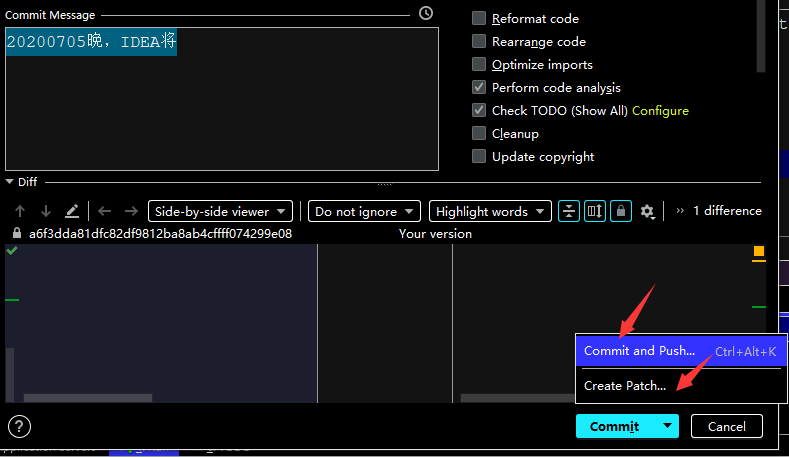
Task: Toggle collapse unchanged fragments icon
Action: pos(569,211)
